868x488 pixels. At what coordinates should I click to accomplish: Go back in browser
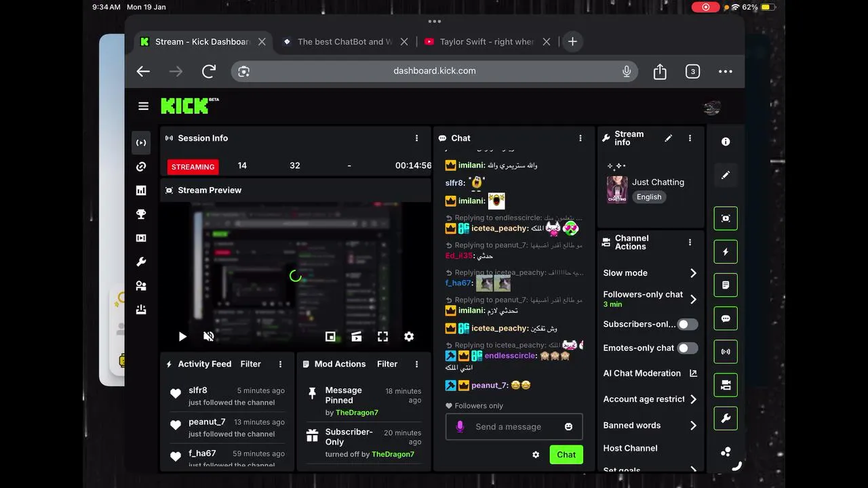click(x=143, y=71)
